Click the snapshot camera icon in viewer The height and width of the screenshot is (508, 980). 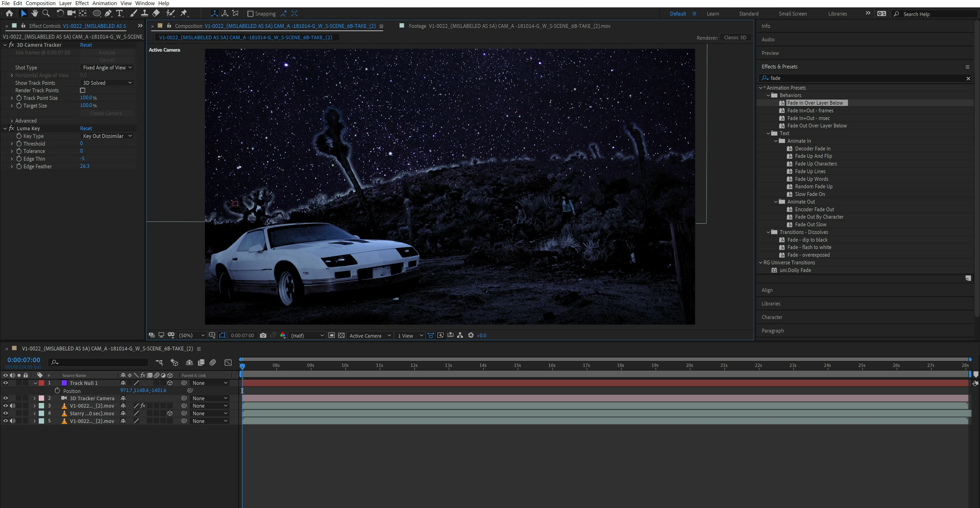pyautogui.click(x=263, y=335)
